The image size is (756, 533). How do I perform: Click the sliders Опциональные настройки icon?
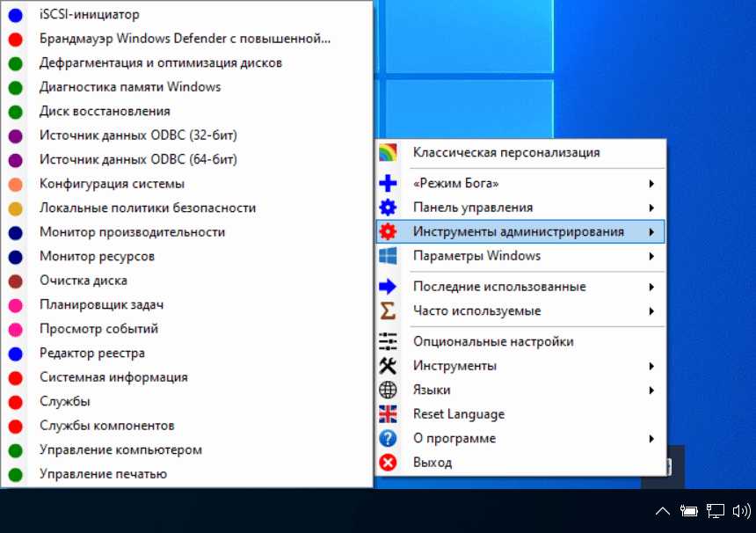click(x=388, y=341)
